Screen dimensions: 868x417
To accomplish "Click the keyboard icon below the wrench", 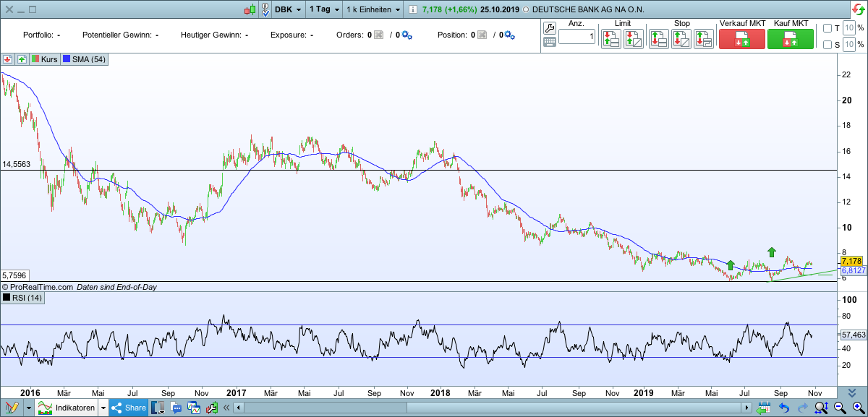I will (549, 43).
